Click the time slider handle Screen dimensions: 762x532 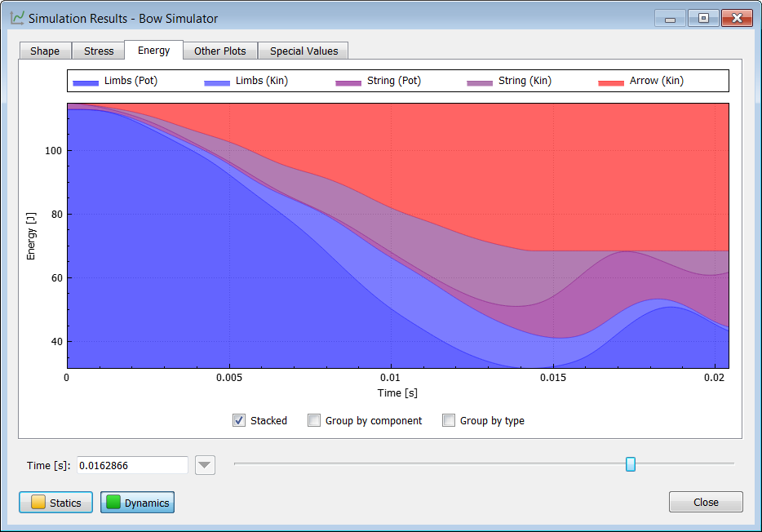point(631,464)
